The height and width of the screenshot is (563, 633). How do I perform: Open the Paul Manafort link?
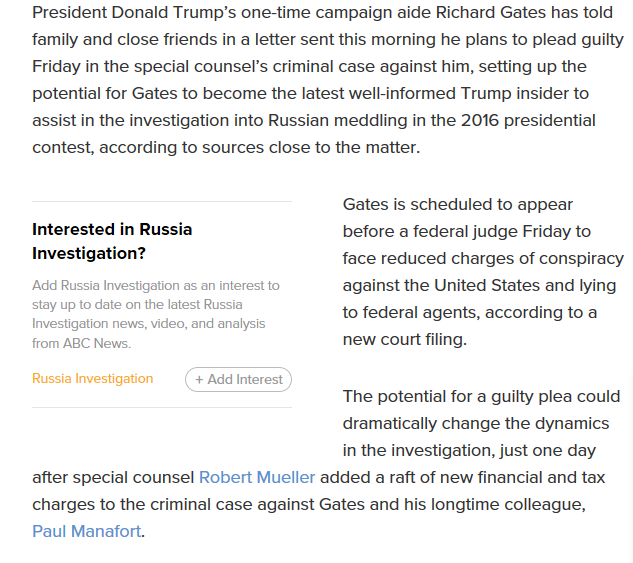(87, 531)
